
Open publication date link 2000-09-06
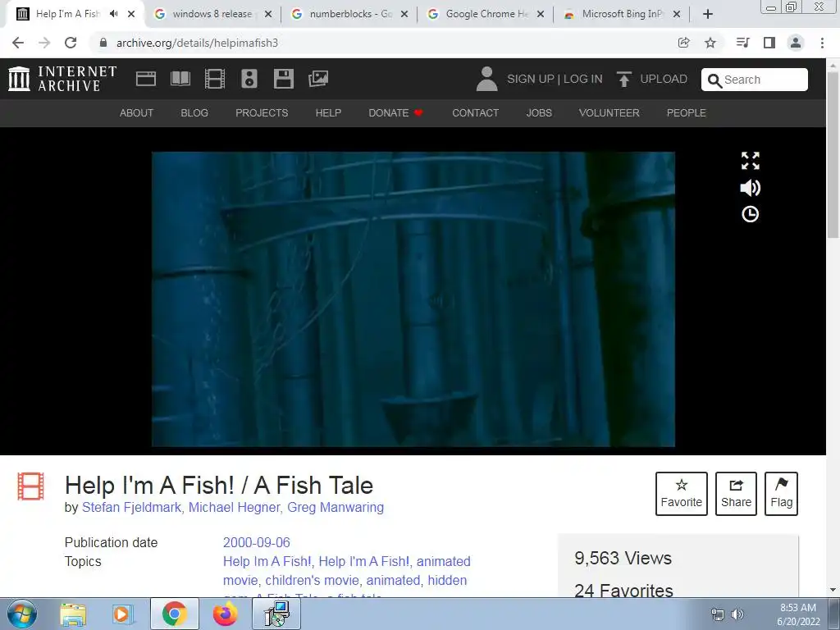(x=257, y=543)
